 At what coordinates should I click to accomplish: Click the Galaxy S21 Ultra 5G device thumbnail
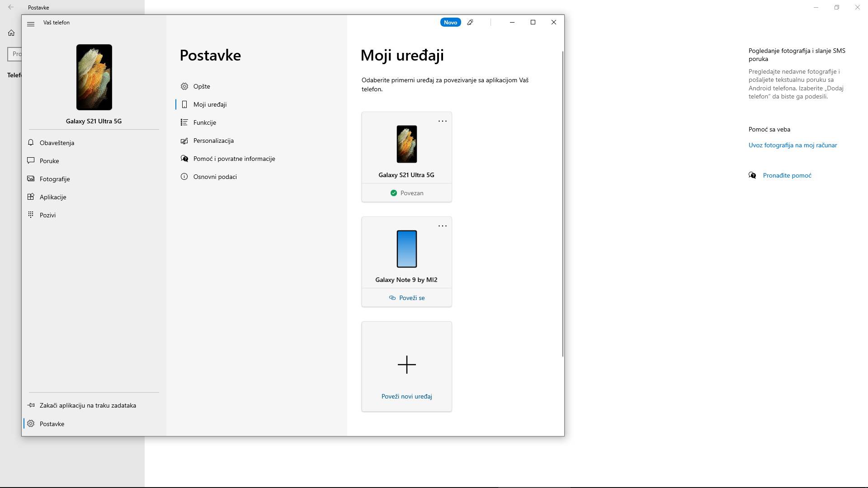(406, 144)
